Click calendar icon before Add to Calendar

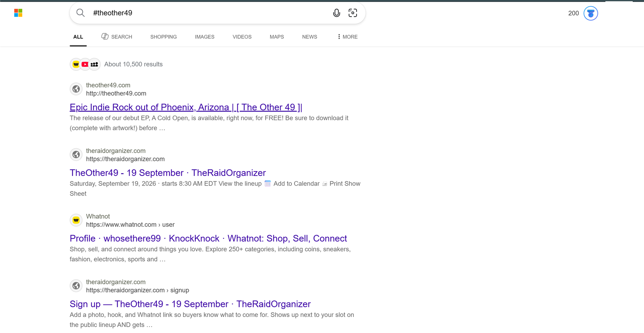(x=268, y=184)
